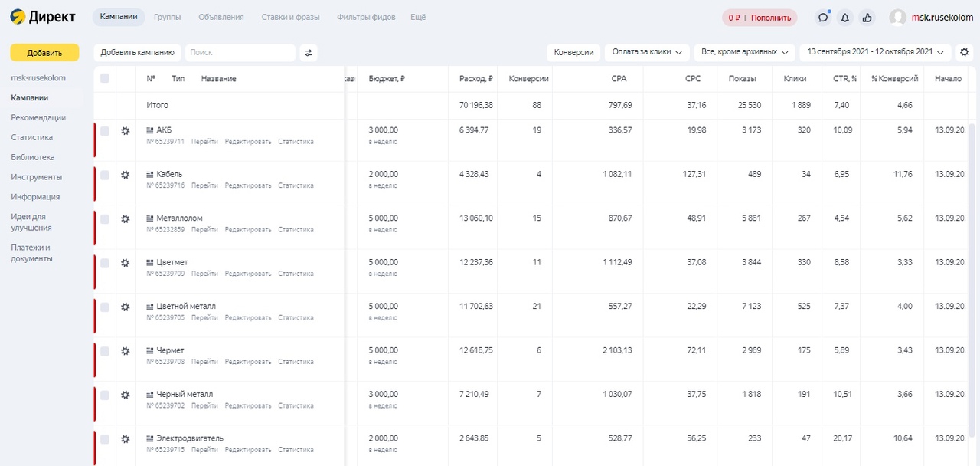The height and width of the screenshot is (466, 980).
Task: Toggle the select-all campaigns checkbox
Action: [105, 78]
